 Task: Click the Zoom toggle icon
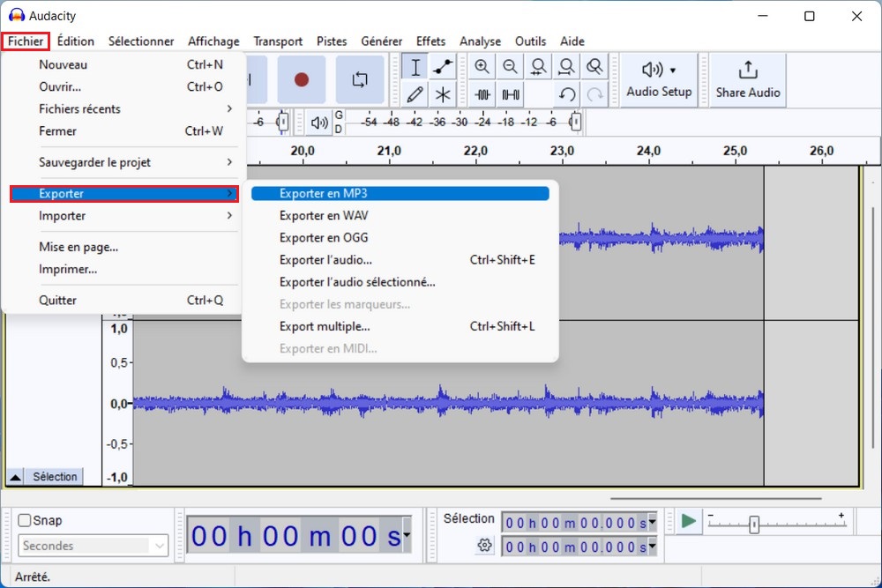(x=594, y=67)
